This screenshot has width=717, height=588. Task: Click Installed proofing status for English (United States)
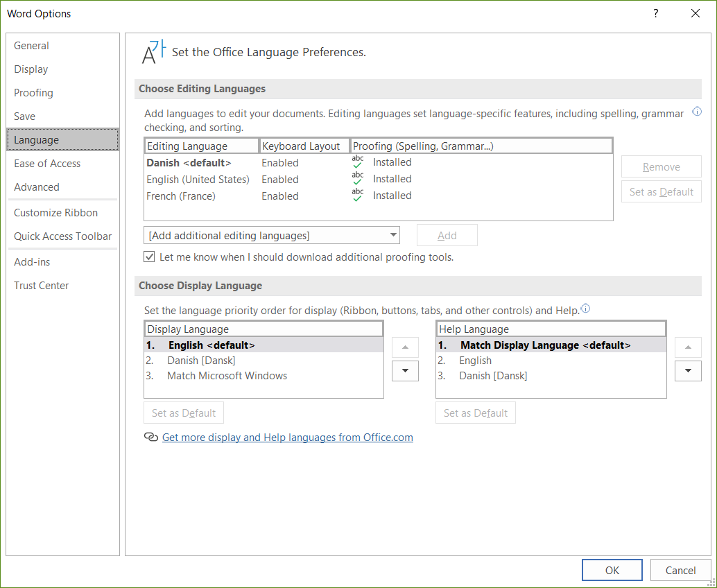click(392, 179)
